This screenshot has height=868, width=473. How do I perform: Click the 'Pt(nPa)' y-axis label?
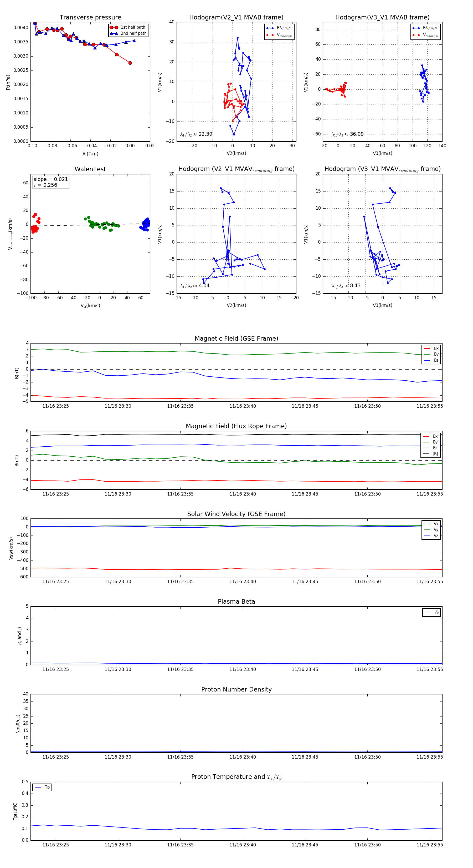(8, 82)
